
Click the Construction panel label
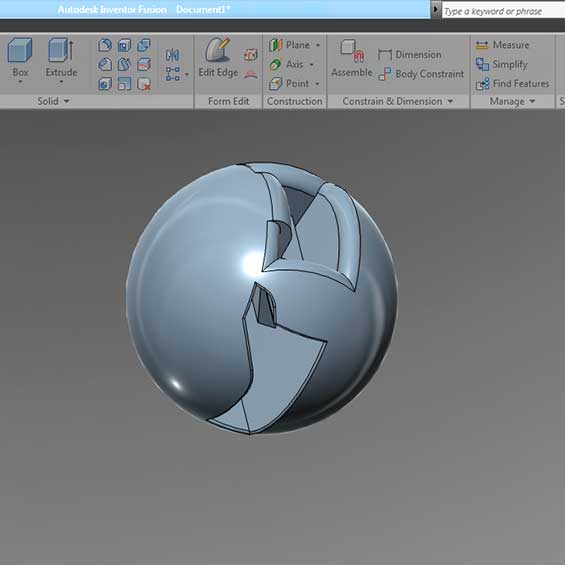(295, 102)
